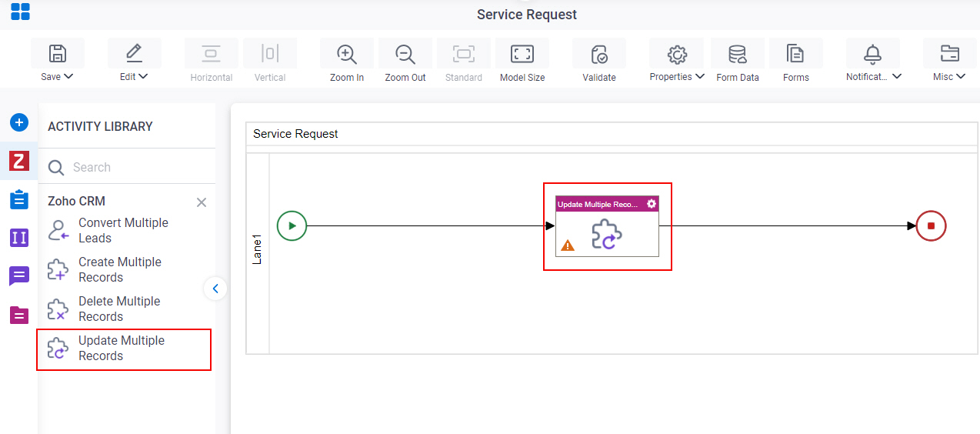Image resolution: width=980 pixels, height=434 pixels.
Task: Open the Forms document icon
Action: [x=795, y=54]
